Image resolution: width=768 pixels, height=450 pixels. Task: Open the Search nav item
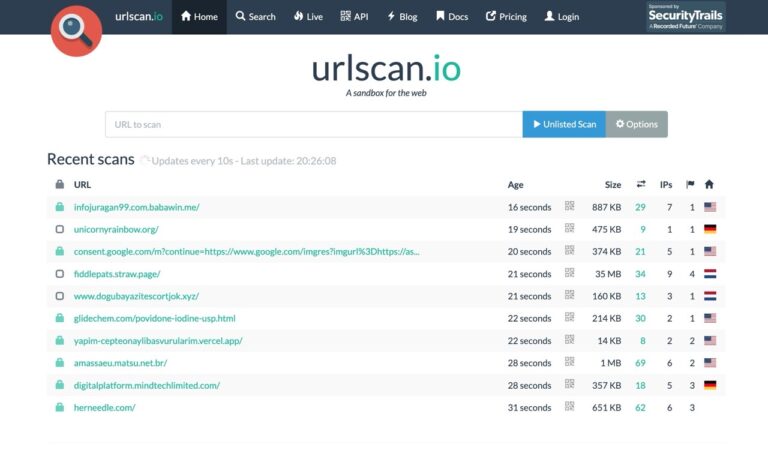tap(255, 17)
